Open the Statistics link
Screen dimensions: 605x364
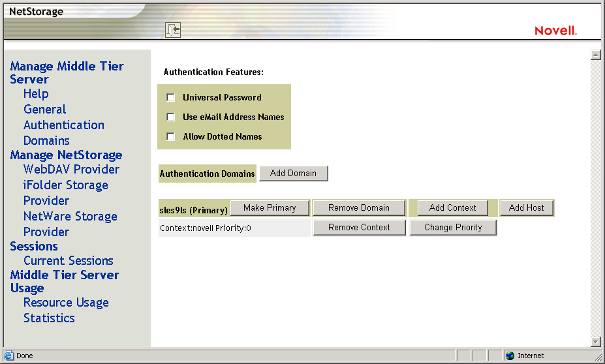point(49,318)
